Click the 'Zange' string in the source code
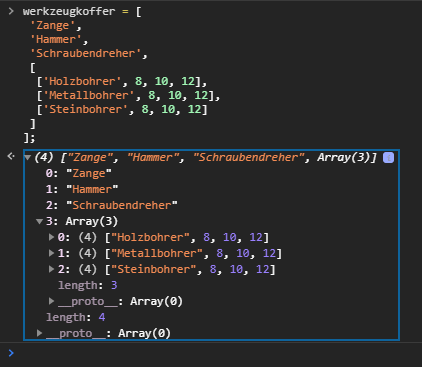The height and width of the screenshot is (367, 422). 53,25
